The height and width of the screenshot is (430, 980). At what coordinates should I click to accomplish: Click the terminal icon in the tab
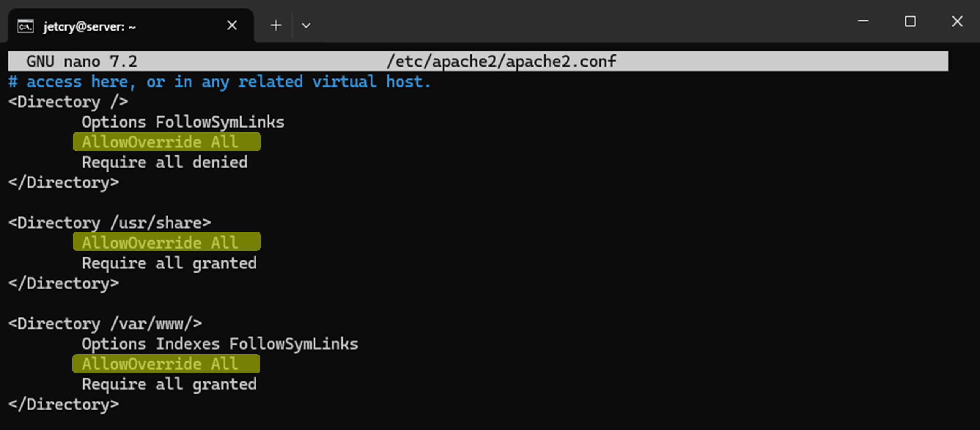coord(26,26)
